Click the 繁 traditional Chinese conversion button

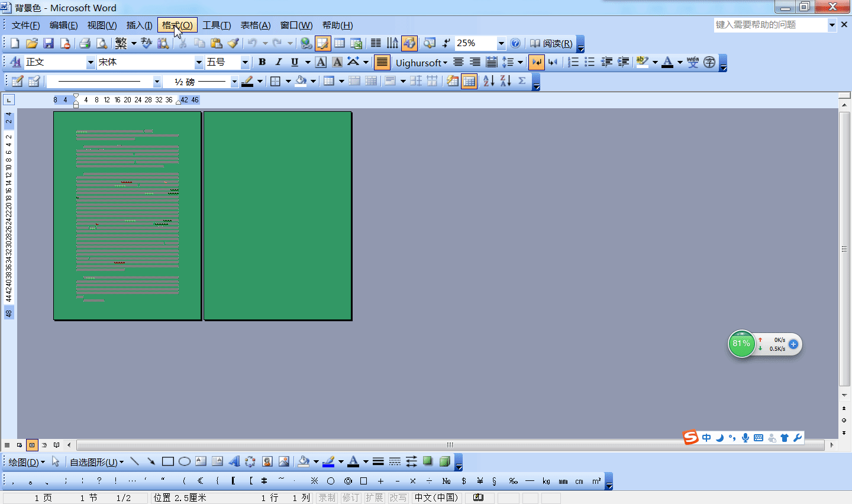click(121, 43)
